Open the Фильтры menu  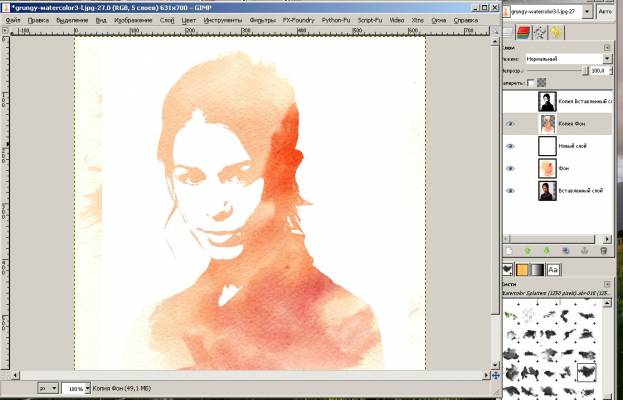click(263, 20)
